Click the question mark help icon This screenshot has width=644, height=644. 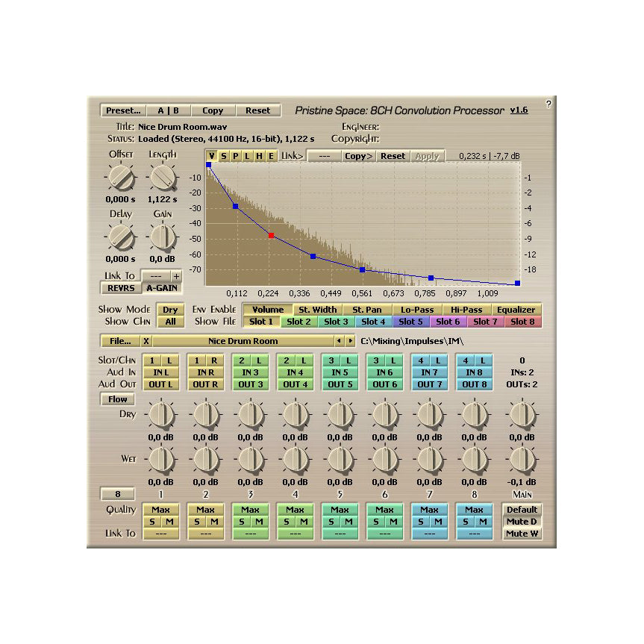548,104
